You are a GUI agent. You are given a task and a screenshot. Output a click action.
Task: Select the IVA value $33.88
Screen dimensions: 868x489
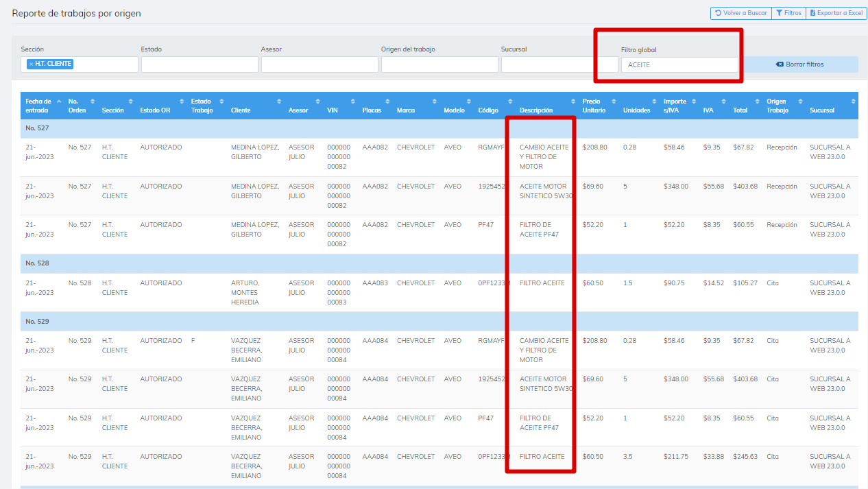click(713, 456)
